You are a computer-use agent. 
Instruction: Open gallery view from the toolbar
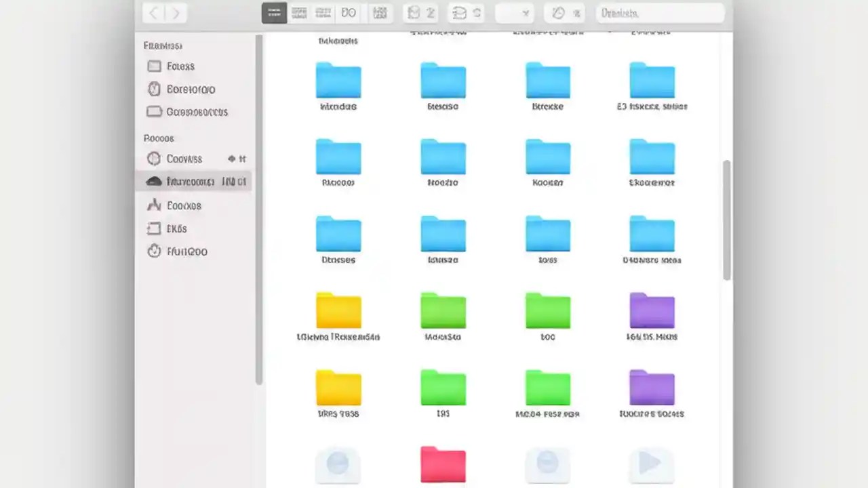point(349,12)
